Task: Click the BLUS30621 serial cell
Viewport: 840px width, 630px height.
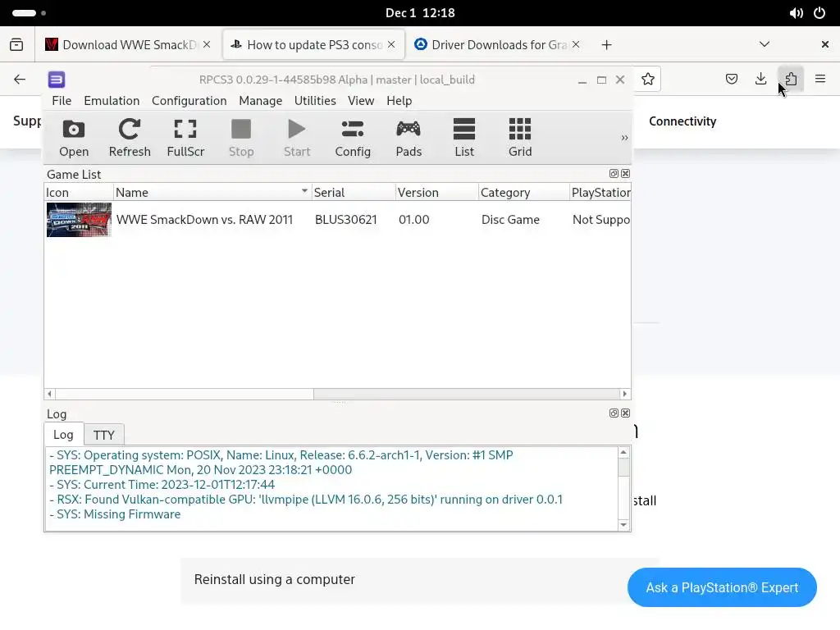Action: coord(346,220)
